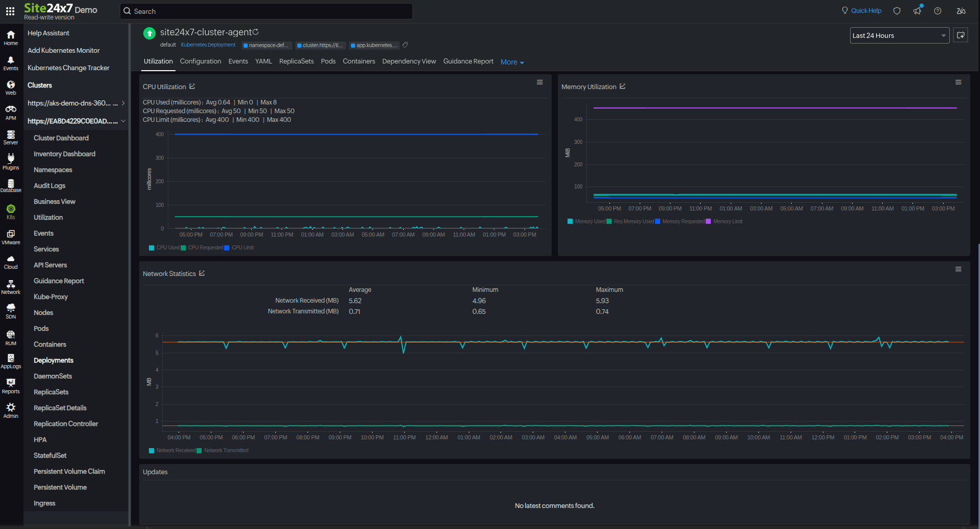
Task: Open DaemonSets in sidebar list
Action: pyautogui.click(x=53, y=376)
